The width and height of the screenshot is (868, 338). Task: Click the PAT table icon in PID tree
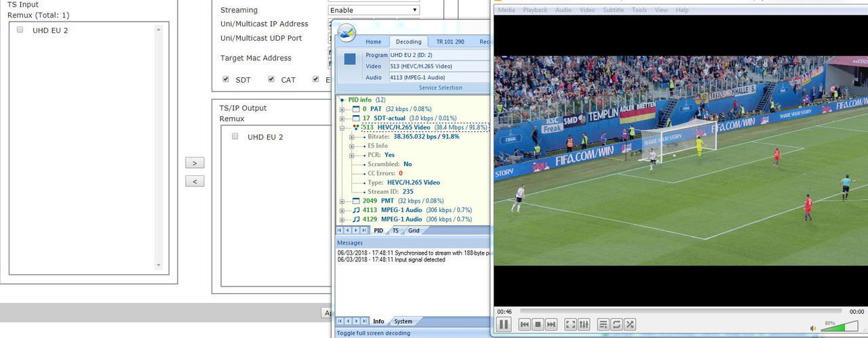pyautogui.click(x=355, y=109)
